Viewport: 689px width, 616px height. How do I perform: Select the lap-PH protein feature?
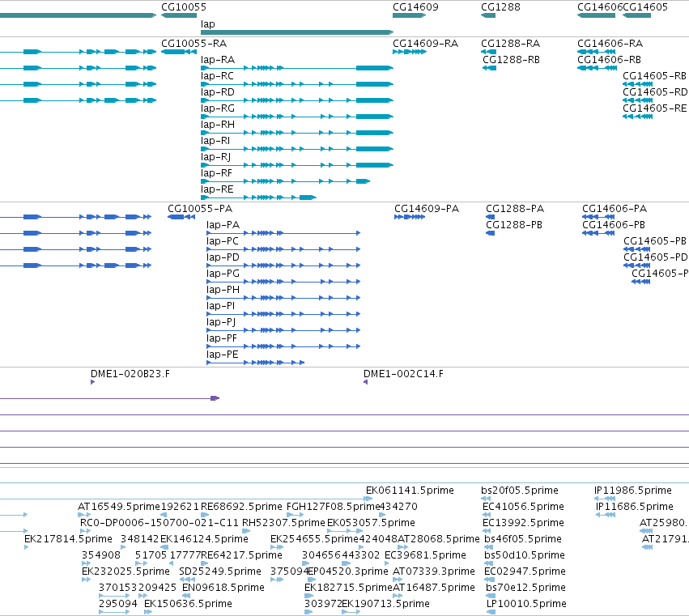click(x=283, y=298)
